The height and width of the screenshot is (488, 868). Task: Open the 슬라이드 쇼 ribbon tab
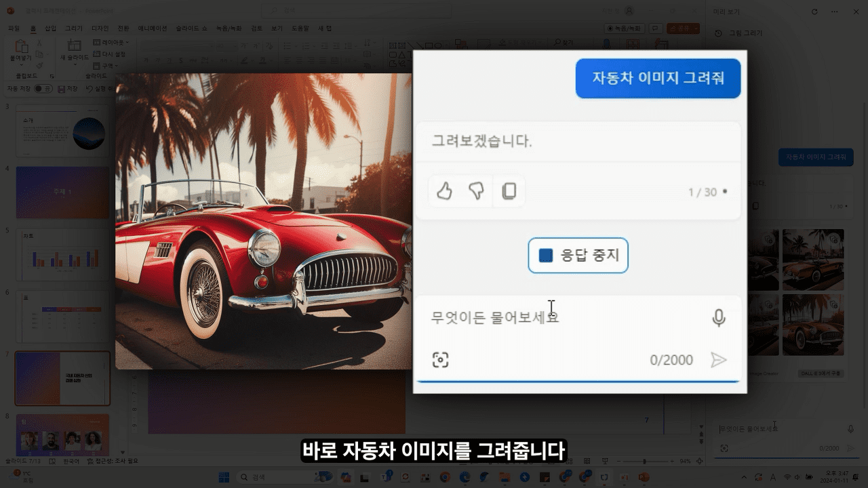tap(192, 28)
